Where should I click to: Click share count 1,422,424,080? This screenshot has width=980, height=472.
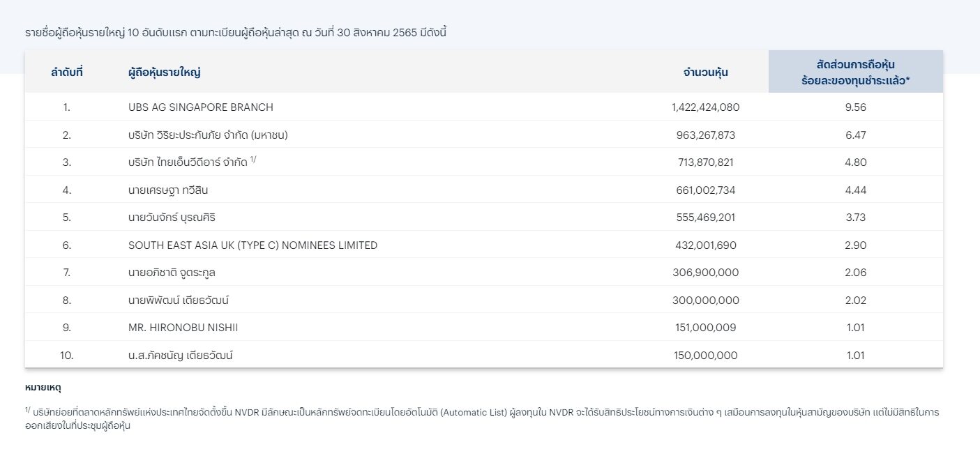(x=705, y=107)
